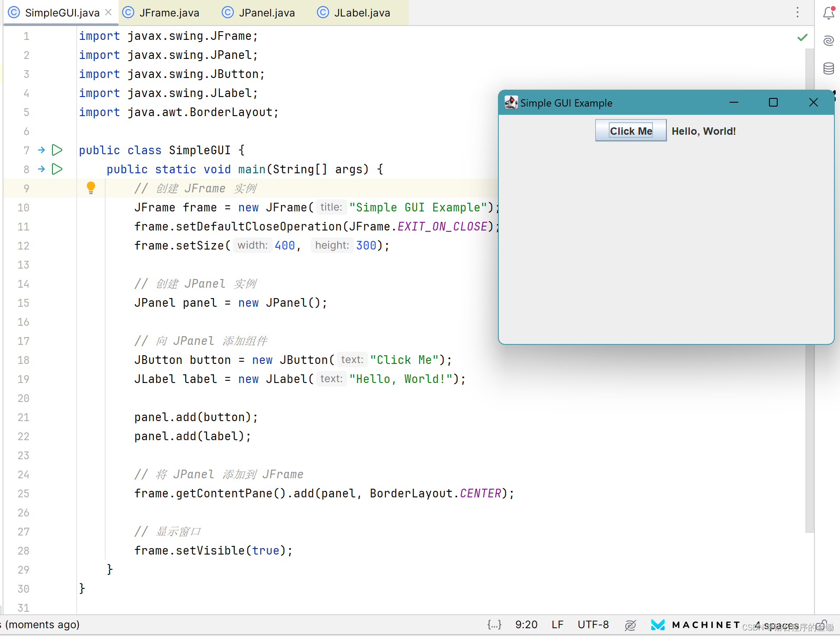Switch to the JLabel.java tab
Viewport: 840px width, 636px height.
tap(354, 13)
